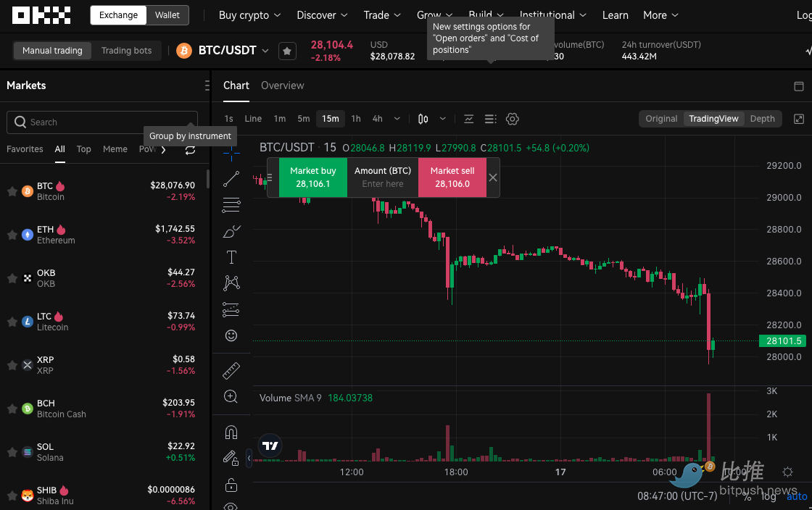Toggle stay in drawing mode pencil lock
The image size is (812, 510).
[x=231, y=459]
